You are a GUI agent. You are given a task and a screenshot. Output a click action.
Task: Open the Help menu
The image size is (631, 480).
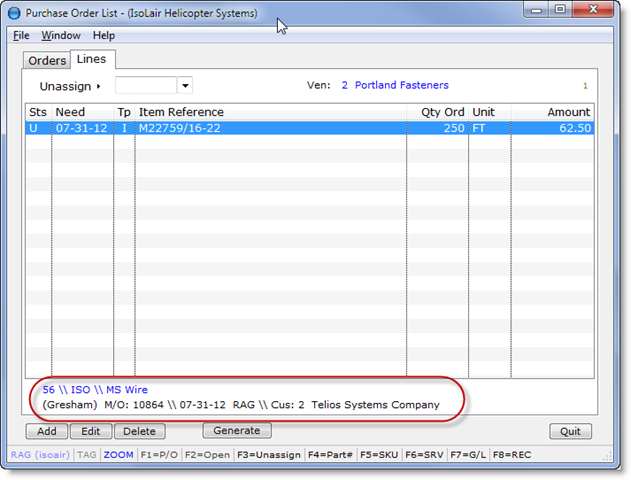click(104, 35)
